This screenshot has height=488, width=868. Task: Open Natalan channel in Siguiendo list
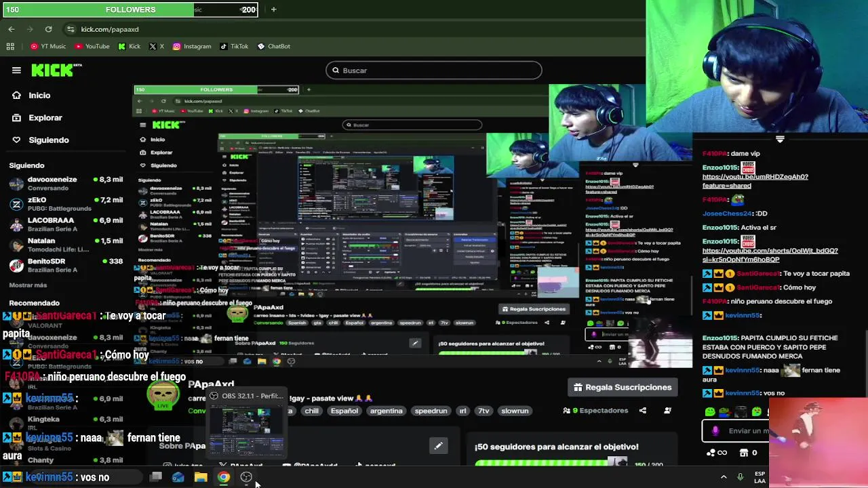[x=66, y=245]
